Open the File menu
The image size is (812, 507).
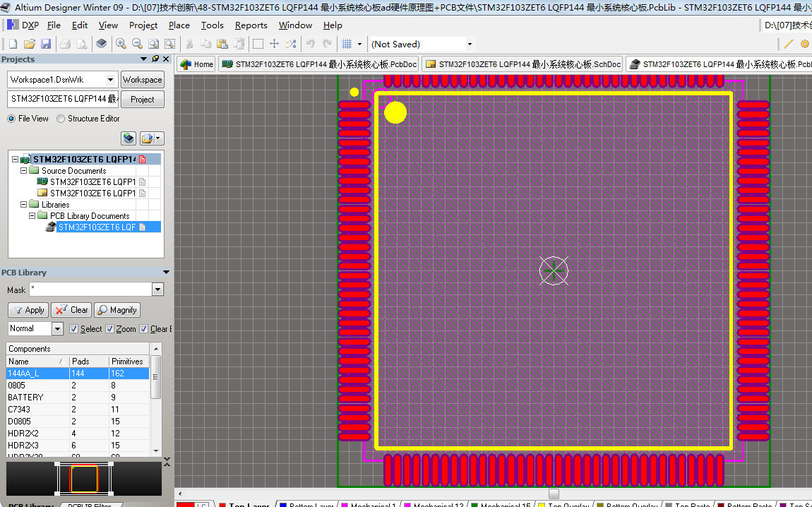(54, 25)
